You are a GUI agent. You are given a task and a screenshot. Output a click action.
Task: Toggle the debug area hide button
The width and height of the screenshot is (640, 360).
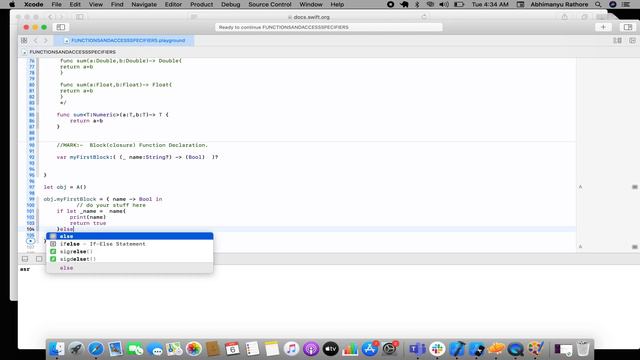[x=25, y=259]
